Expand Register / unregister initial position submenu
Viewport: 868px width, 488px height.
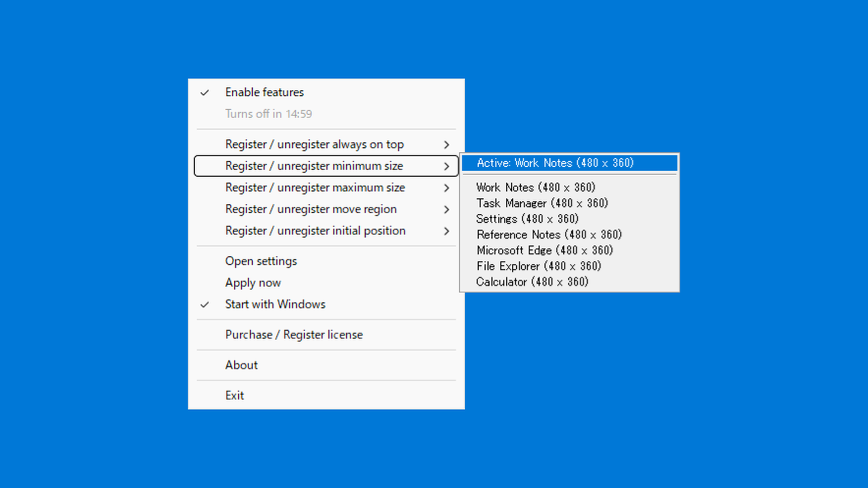(x=326, y=231)
